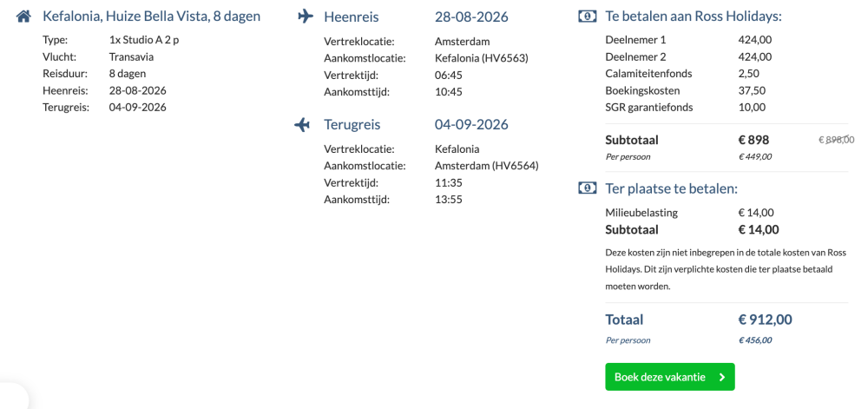Click the Kefalonia (HV6563) arrival location
Screen dimensions: 868x409
pyautogui.click(x=482, y=58)
